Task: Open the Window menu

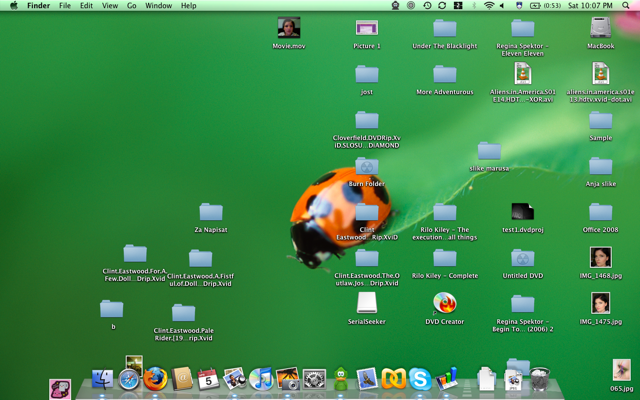Action: [158, 6]
